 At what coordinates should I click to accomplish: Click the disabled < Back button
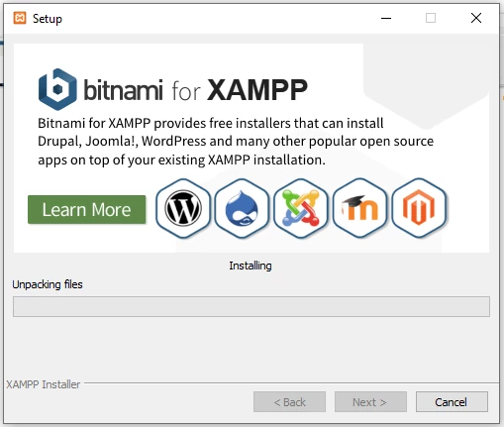point(289,402)
